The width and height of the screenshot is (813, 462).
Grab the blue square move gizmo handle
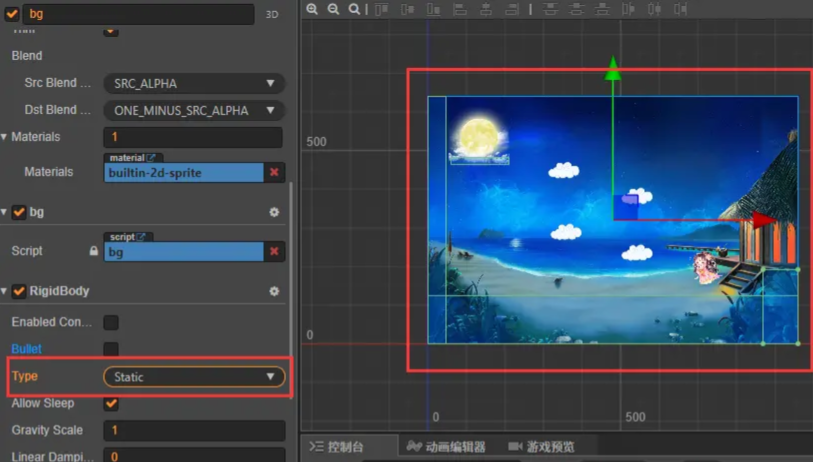tap(626, 207)
